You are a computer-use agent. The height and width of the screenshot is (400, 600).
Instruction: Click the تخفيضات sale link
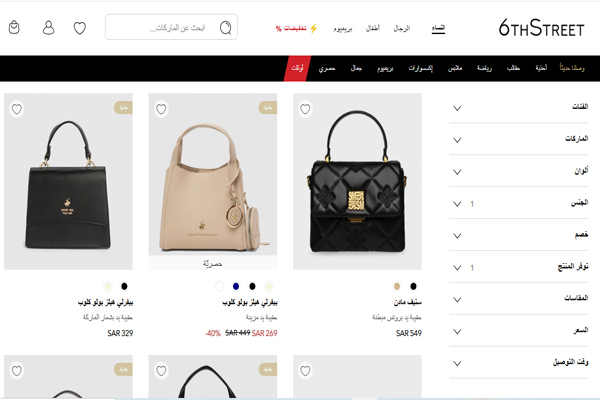pos(291,28)
